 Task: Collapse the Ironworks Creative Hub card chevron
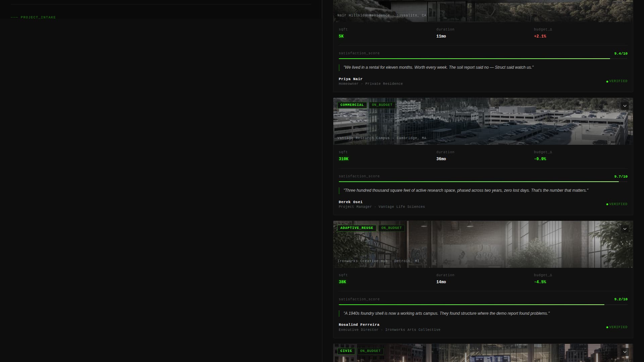pos(625,229)
